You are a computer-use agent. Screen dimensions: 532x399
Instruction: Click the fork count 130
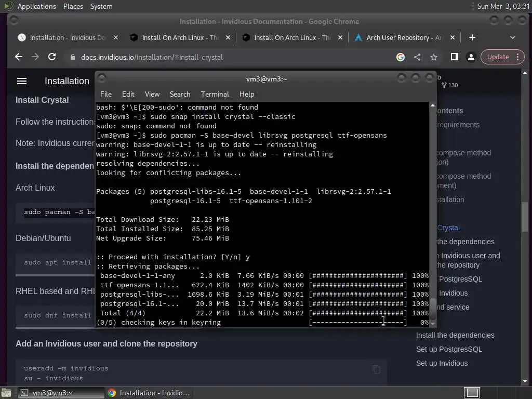coord(450,85)
